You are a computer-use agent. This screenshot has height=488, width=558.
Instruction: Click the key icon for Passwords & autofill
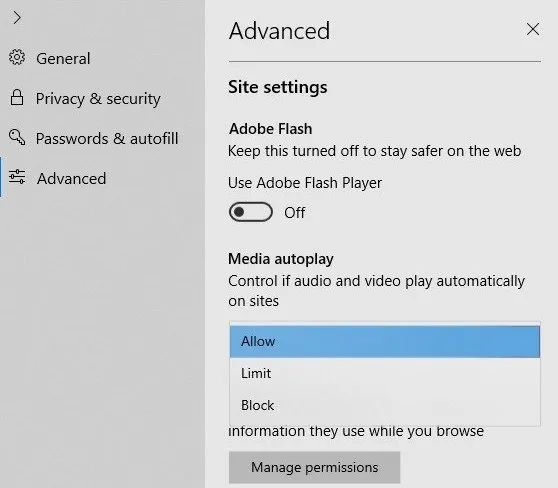pyautogui.click(x=17, y=137)
